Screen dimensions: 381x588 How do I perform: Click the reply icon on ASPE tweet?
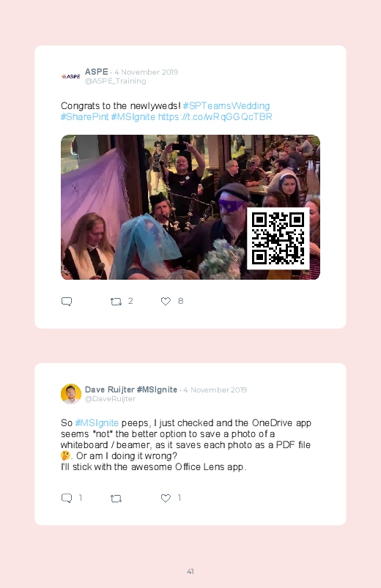(67, 301)
